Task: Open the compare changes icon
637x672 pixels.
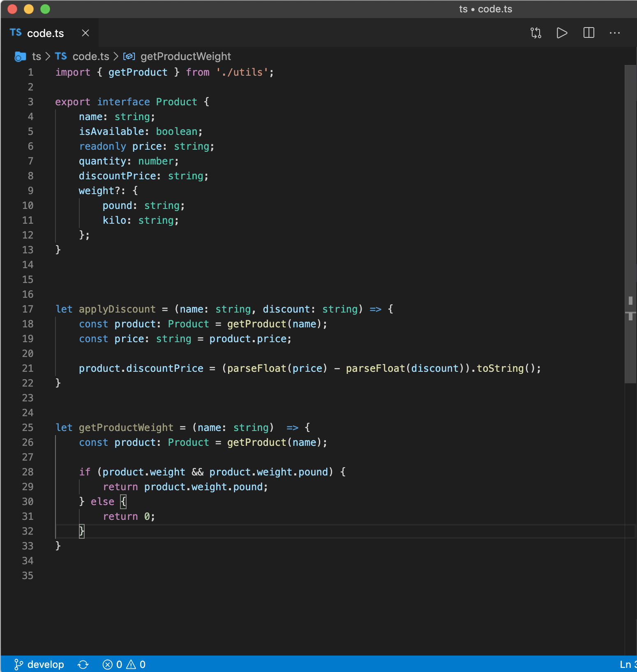Action: [x=535, y=33]
